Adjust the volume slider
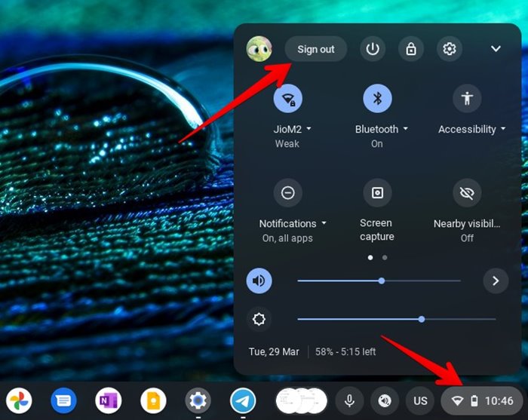 pyautogui.click(x=379, y=281)
